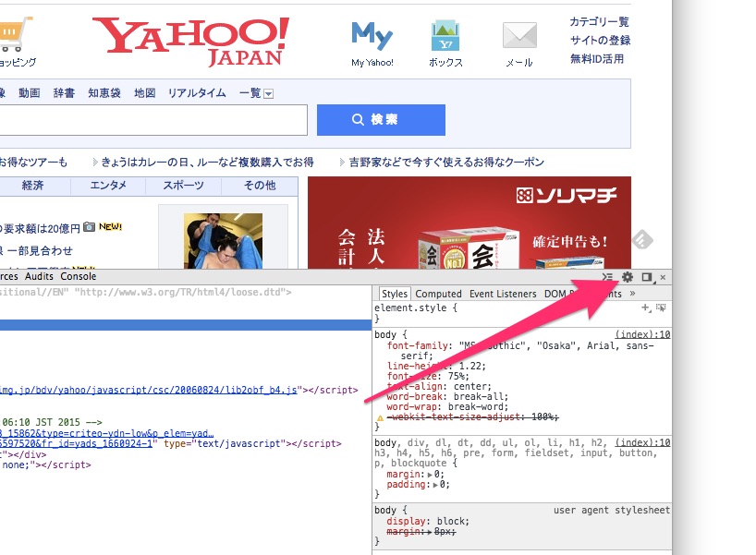Click the Yahoo! Japan logo
The image size is (756, 555).
click(x=191, y=42)
